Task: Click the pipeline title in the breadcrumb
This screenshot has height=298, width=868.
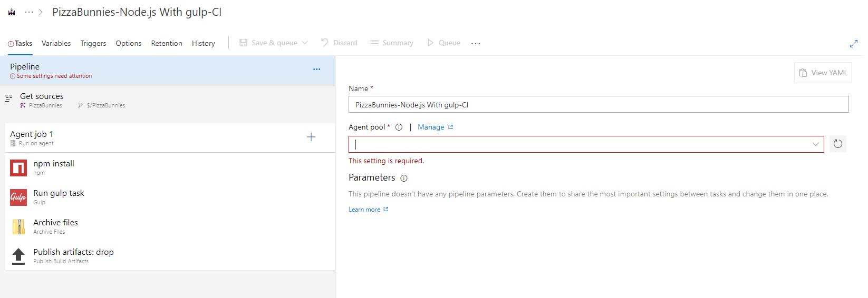Action: (137, 12)
